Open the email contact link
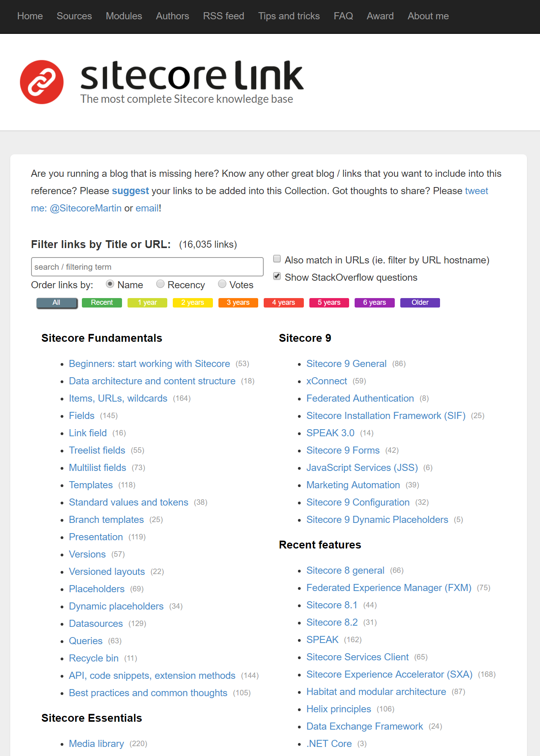The image size is (540, 756). (147, 208)
